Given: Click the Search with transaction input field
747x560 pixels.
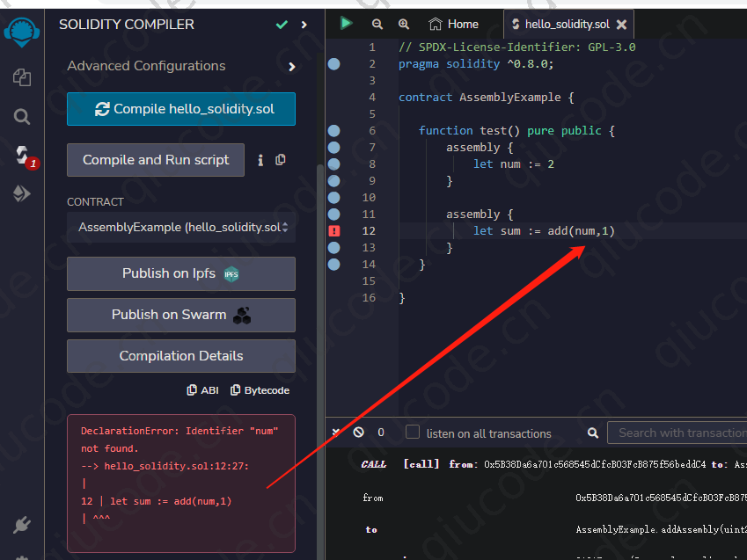Looking at the screenshot, I should [x=677, y=433].
